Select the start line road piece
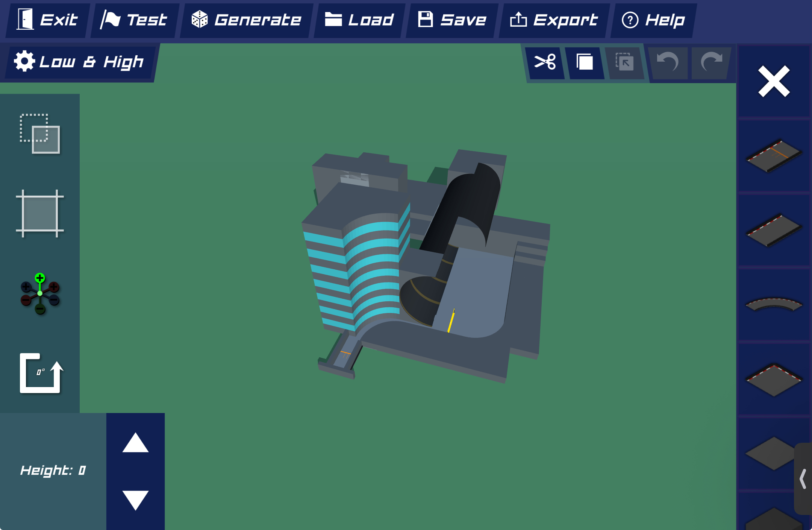Viewport: 812px width, 530px height. (774, 156)
